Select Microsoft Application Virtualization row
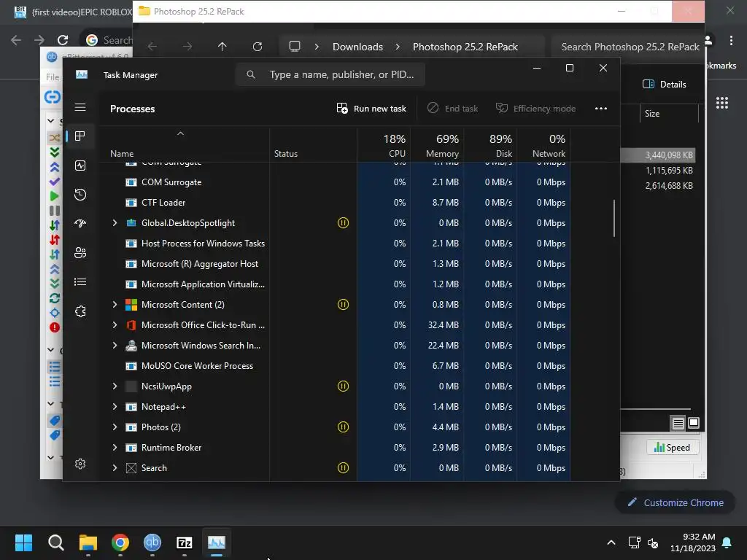The height and width of the screenshot is (560, 747). pos(335,284)
